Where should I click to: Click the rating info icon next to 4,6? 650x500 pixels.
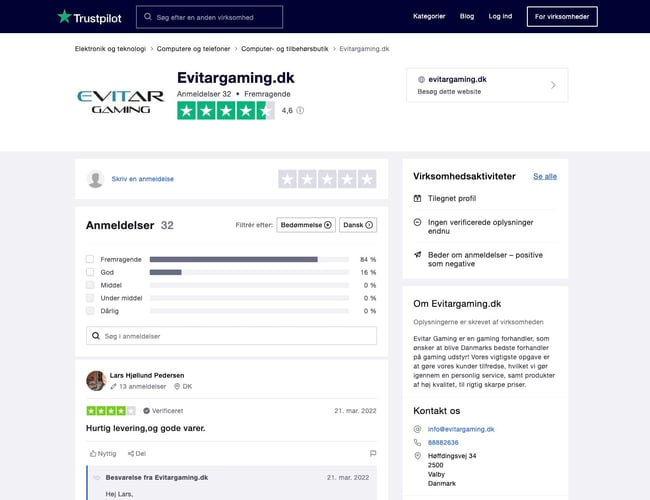(x=300, y=110)
